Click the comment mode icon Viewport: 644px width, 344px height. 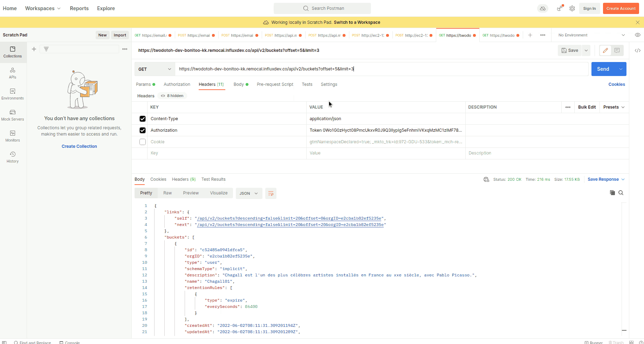[617, 50]
